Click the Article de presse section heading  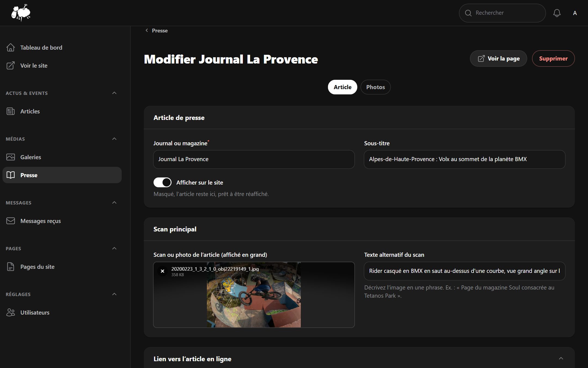pyautogui.click(x=179, y=118)
